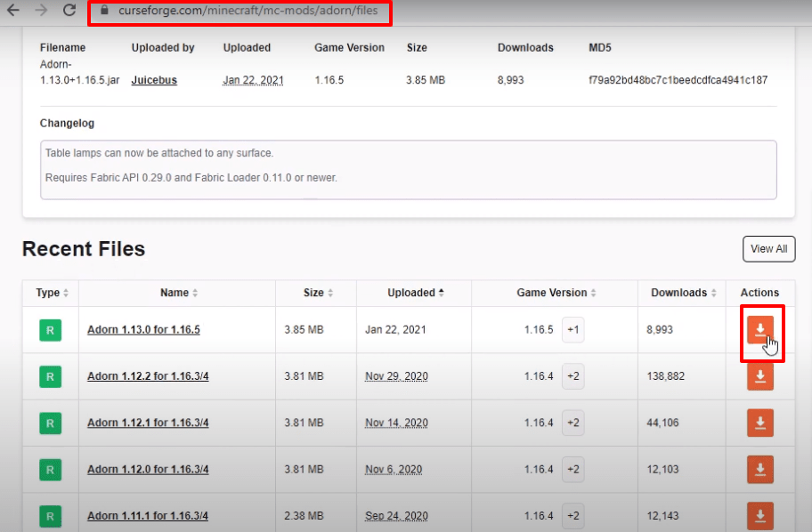Image resolution: width=812 pixels, height=532 pixels.
Task: Click the Fabric API 0.29.0 requirement line
Action: point(191,178)
